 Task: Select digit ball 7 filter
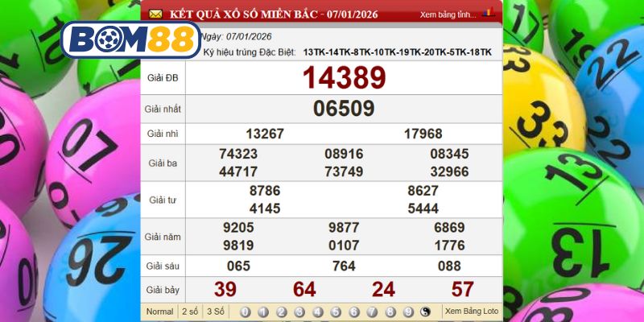click(x=372, y=312)
